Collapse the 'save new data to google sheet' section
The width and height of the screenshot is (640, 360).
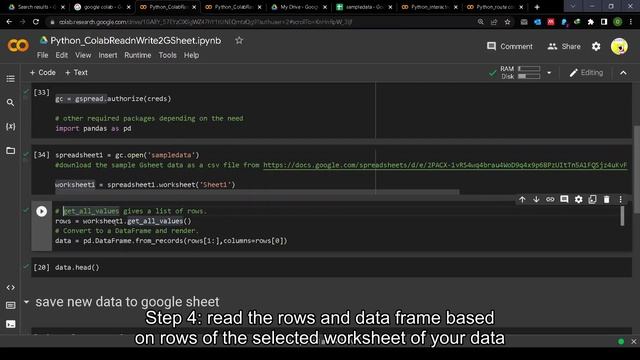(27, 302)
